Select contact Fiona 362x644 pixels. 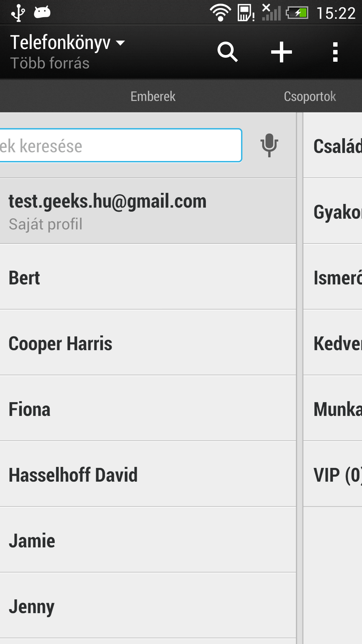(x=147, y=409)
